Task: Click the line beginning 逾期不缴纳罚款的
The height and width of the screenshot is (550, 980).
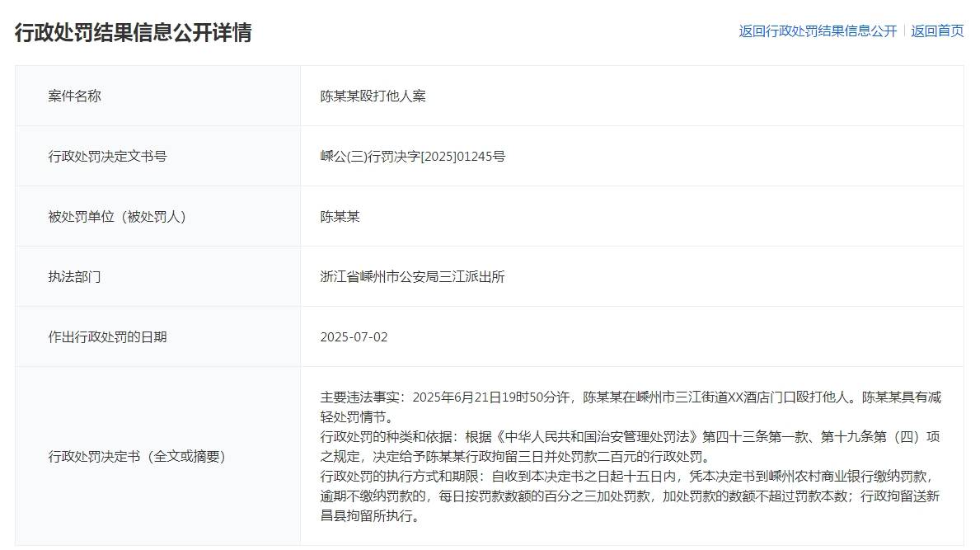Action: click(630, 496)
